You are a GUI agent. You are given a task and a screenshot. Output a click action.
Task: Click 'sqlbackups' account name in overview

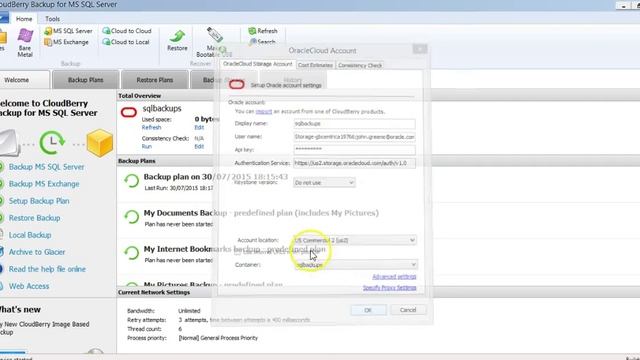point(162,109)
